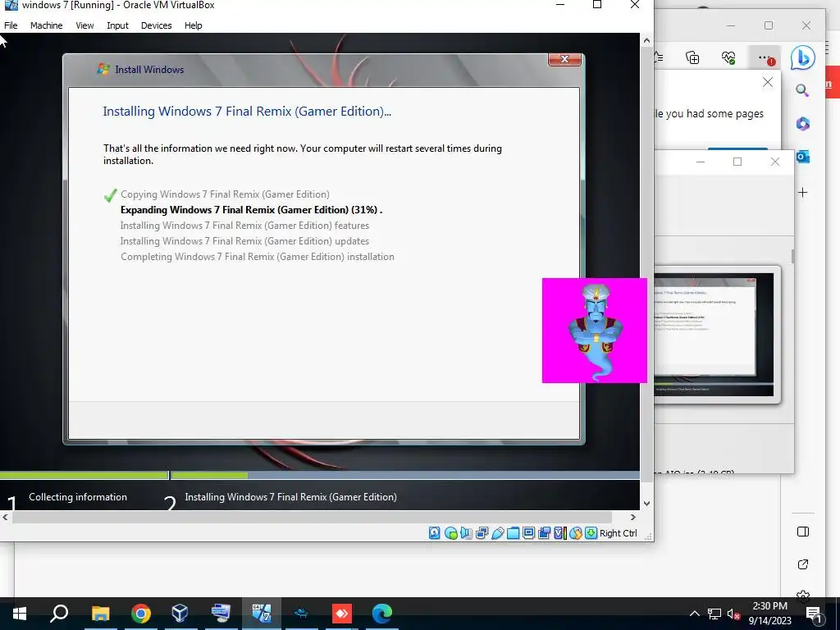
Task: Click 'Installing Windows 7 Final Remix (Gamer Edition) updates' line
Action: 244,241
